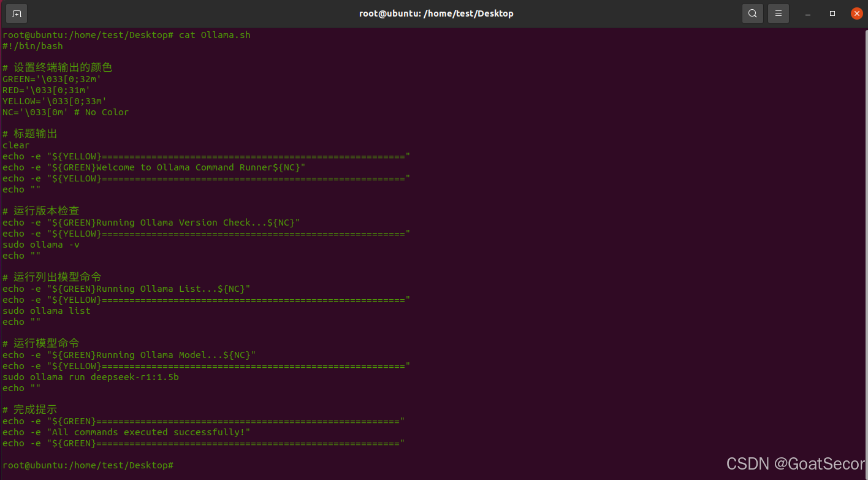The image size is (868, 480).
Task: Open a new terminal tab
Action: [17, 13]
